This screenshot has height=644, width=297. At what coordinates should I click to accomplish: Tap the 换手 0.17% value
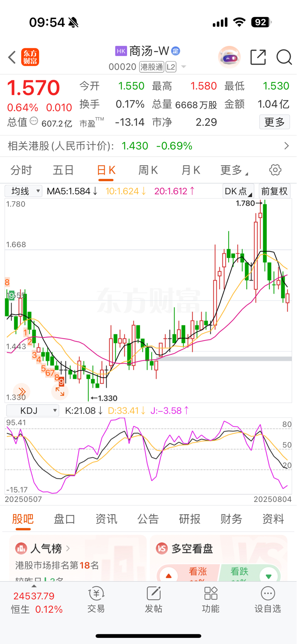[x=112, y=104]
